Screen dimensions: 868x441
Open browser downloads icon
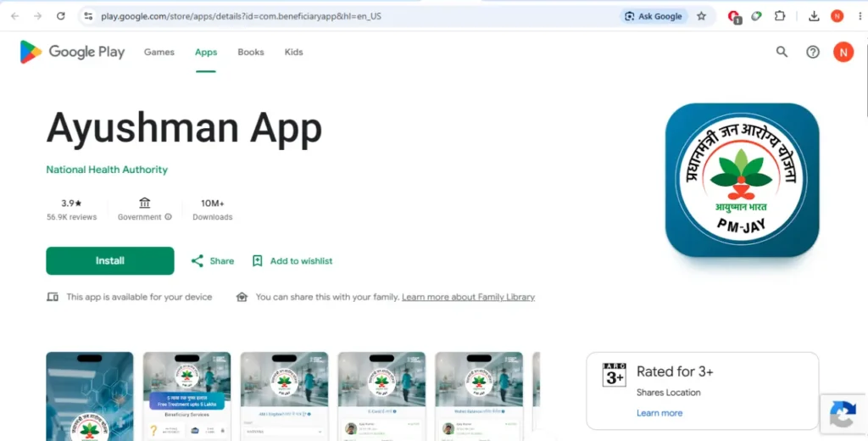pos(814,16)
